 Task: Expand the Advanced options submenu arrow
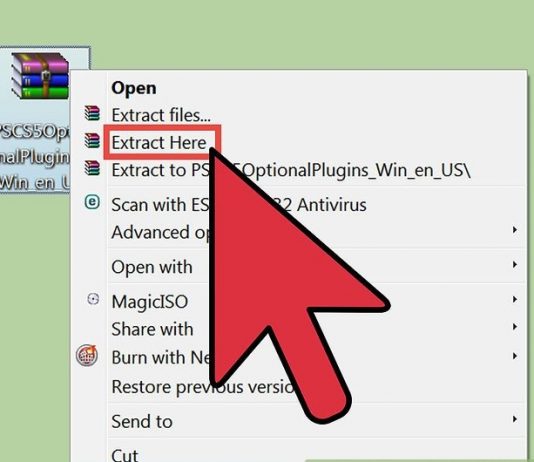[515, 230]
